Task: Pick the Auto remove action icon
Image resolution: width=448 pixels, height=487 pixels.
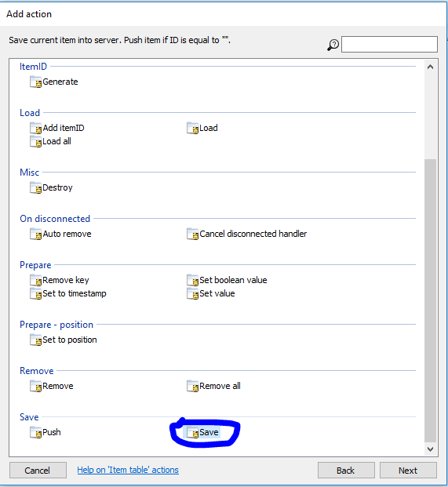Action: pyautogui.click(x=35, y=234)
